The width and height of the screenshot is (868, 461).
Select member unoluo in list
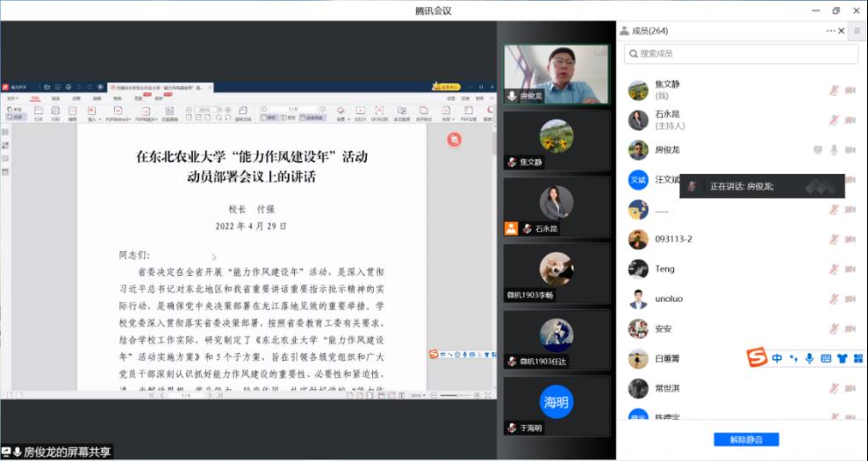point(742,299)
